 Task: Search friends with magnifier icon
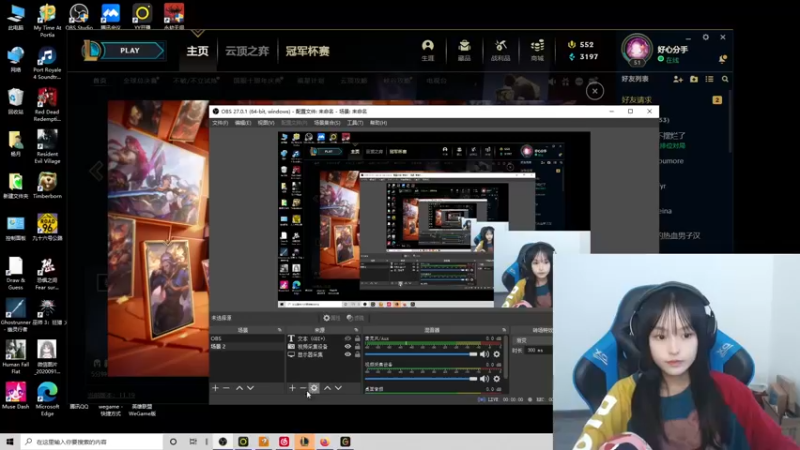pos(725,79)
